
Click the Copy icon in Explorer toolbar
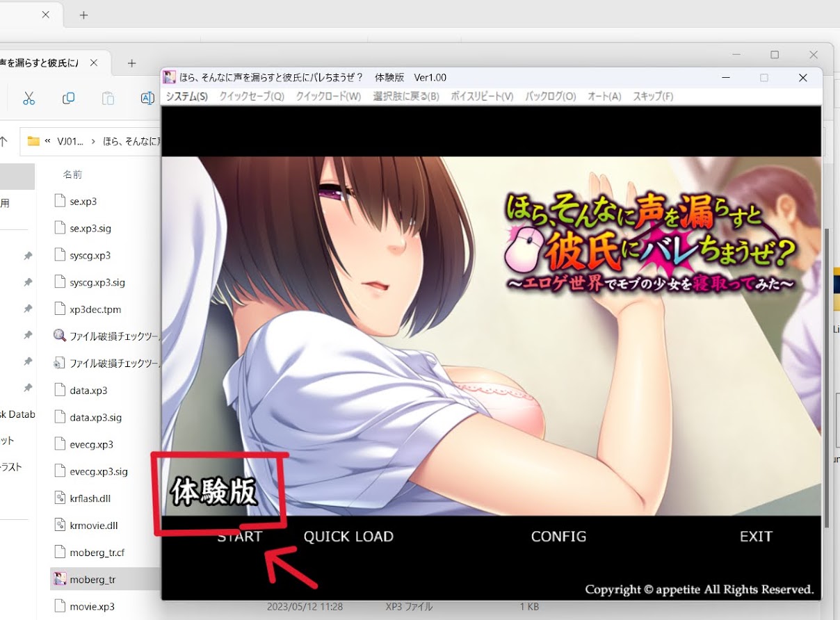coord(68,98)
